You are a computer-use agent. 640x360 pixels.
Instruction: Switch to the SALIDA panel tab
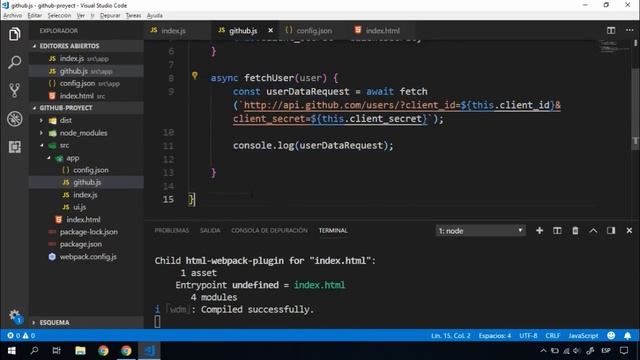(210, 231)
